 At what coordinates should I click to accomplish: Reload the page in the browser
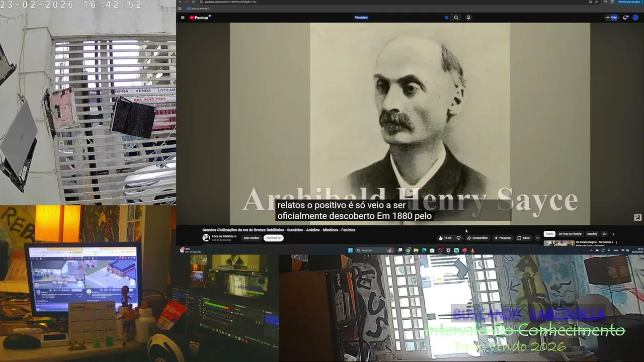(193, 2)
